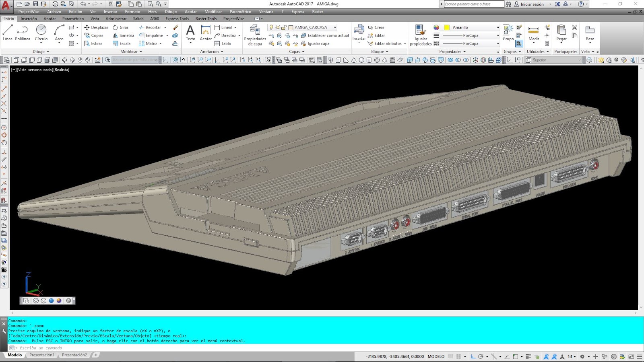Toggle snap mode in status bar
This screenshot has height=362, width=644.
(458, 356)
